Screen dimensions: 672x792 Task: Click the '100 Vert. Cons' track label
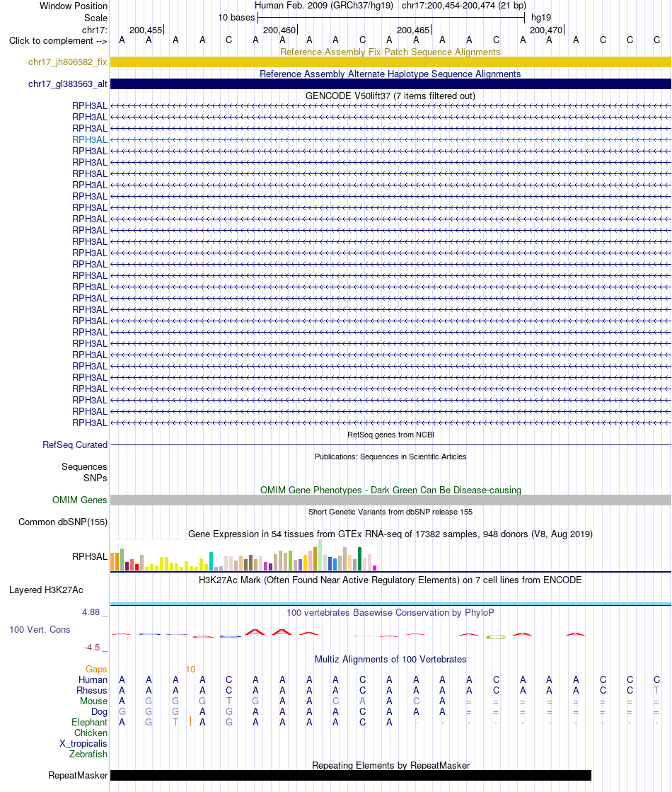click(40, 629)
